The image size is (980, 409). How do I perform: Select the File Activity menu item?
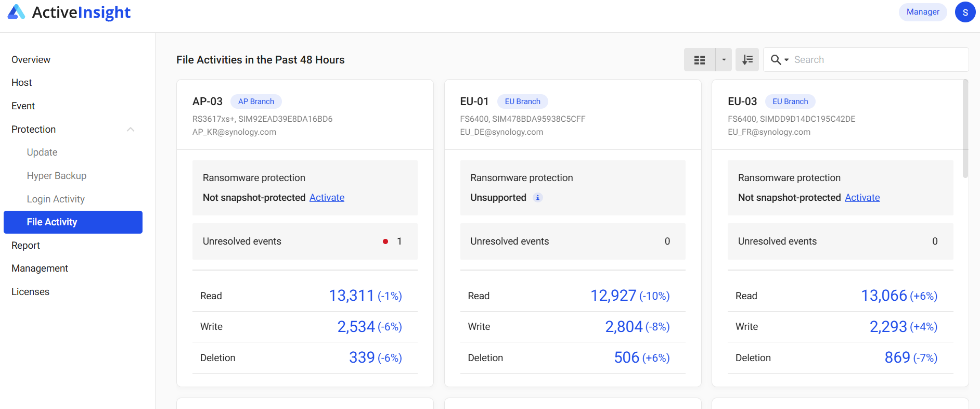click(73, 222)
